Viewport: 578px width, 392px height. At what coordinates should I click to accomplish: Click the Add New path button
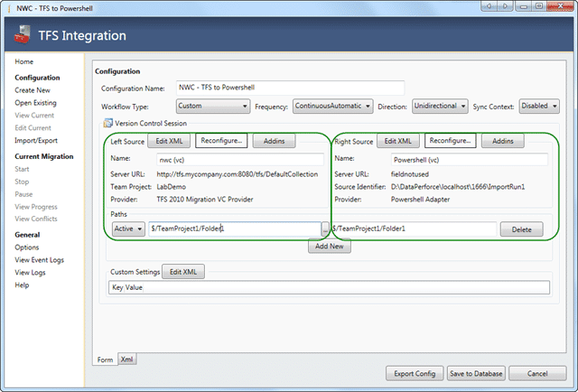coord(329,246)
